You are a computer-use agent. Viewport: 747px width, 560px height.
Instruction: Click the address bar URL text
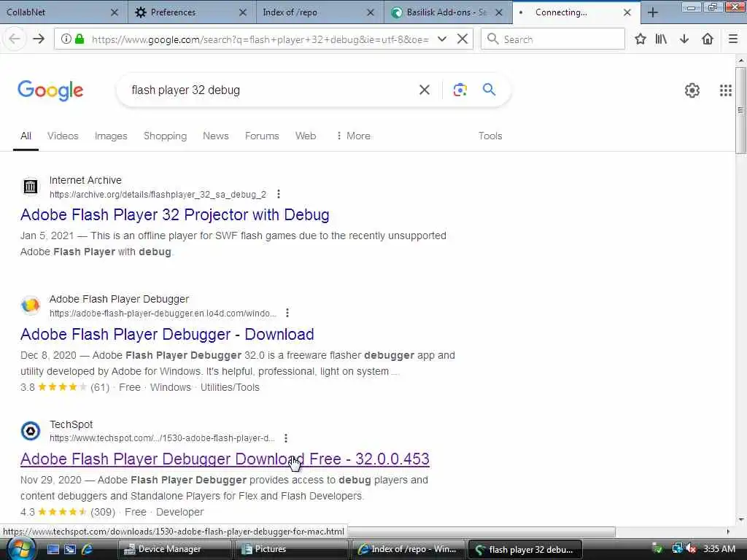[x=260, y=39]
